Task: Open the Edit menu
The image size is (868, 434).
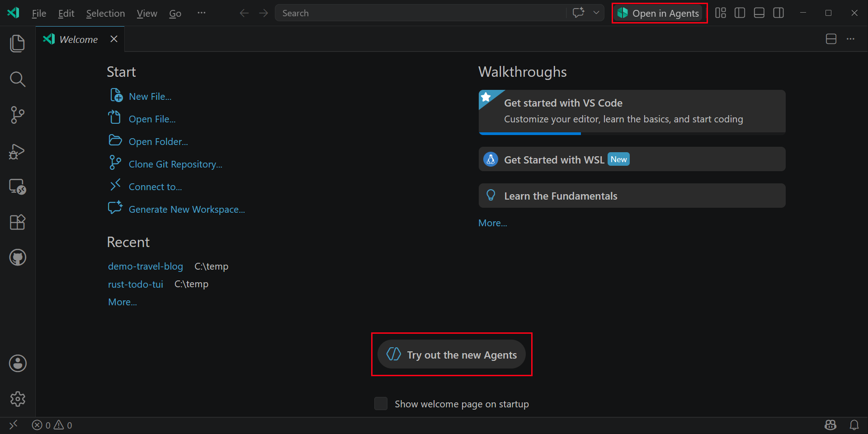Action: (x=66, y=14)
